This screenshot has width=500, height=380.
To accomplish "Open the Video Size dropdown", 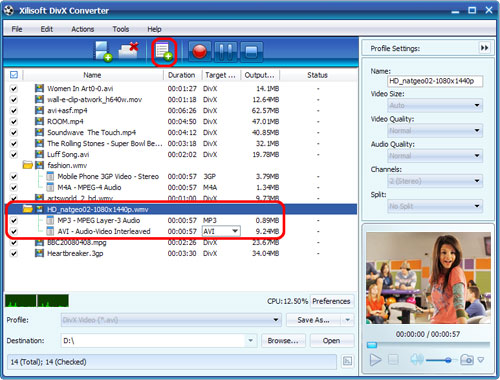I will click(435, 105).
